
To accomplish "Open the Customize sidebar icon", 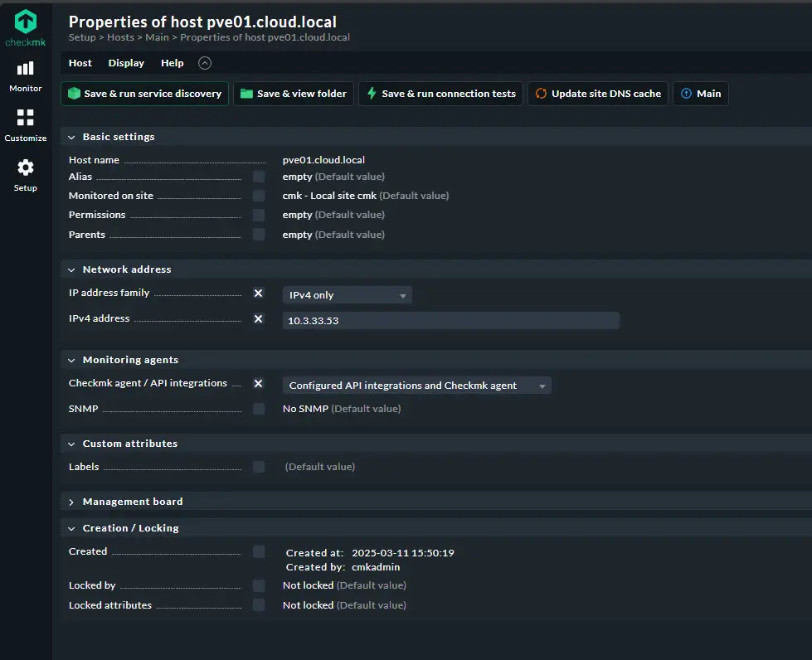I will coord(26,118).
